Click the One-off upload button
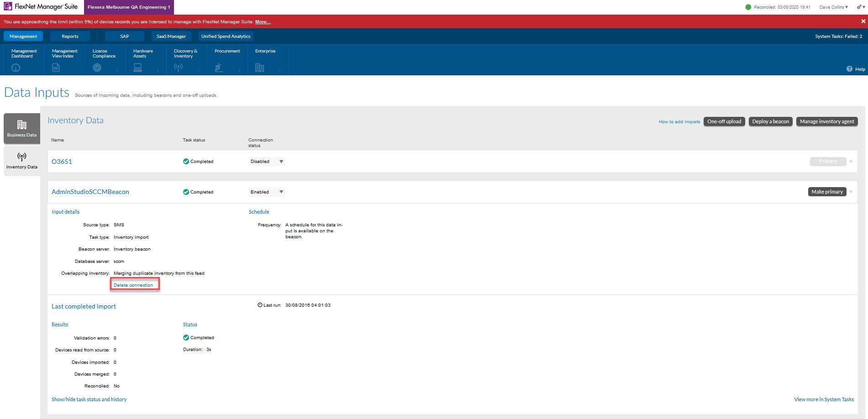Viewport: 868px width, 419px height. coord(724,121)
